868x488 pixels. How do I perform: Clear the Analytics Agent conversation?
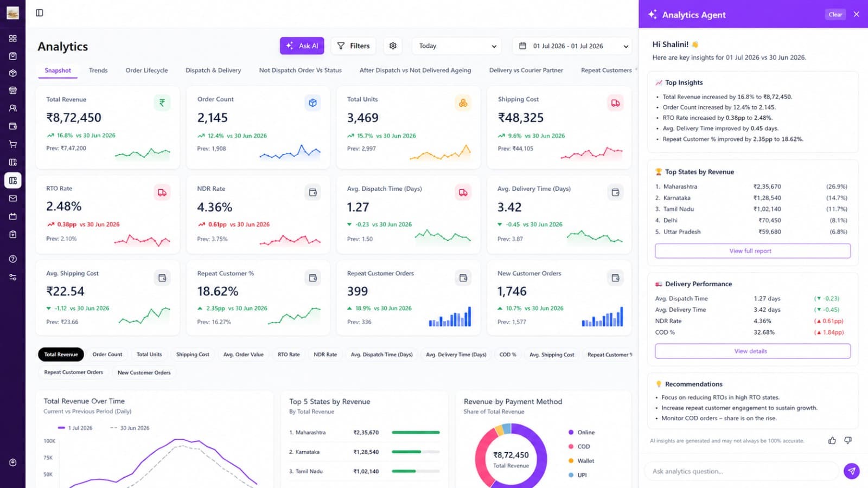point(835,15)
